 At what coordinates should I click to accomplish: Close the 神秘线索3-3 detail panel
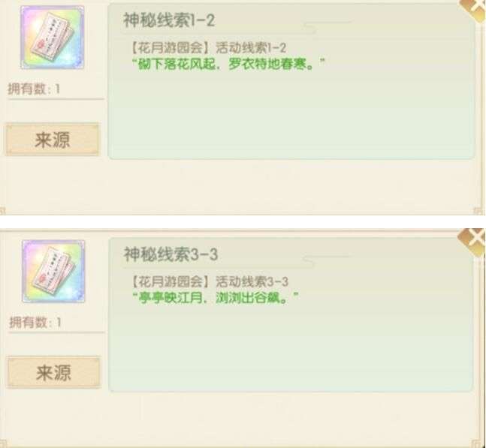tap(472, 242)
